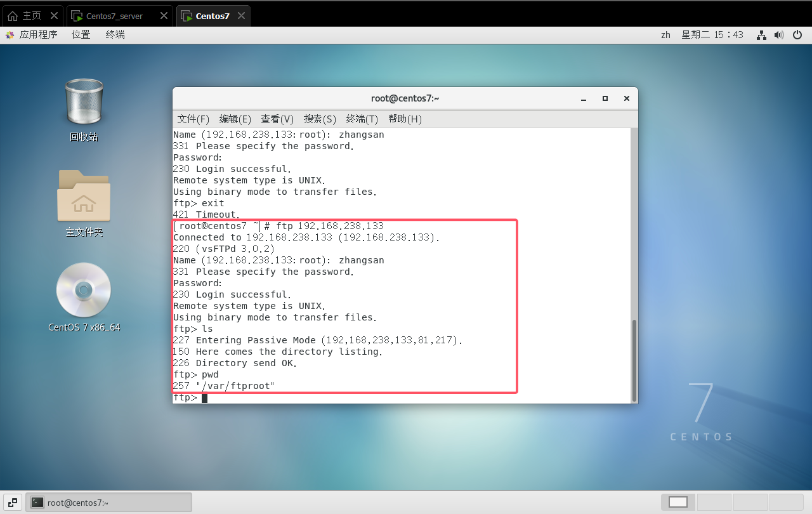
Task: Open the 回收站 trash icon on desktop
Action: pyautogui.click(x=84, y=103)
